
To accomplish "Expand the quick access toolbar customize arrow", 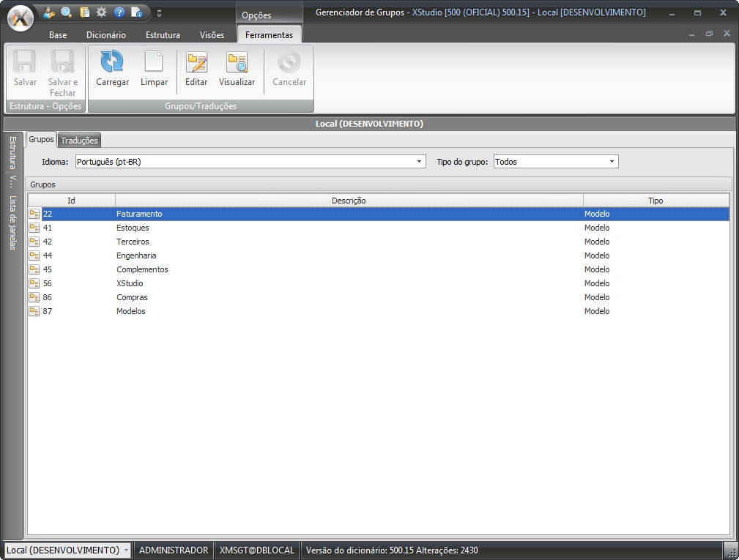I will pyautogui.click(x=159, y=12).
